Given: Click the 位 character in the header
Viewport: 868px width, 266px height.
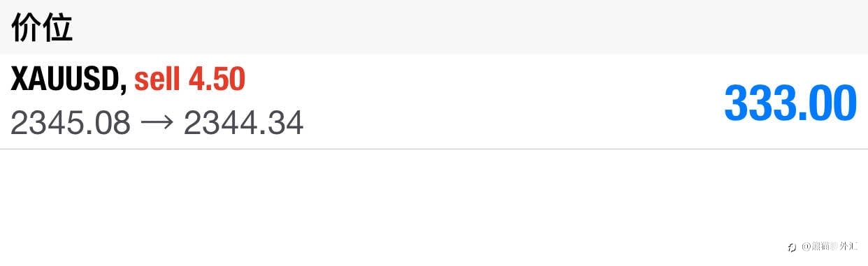Looking at the screenshot, I should [58, 28].
